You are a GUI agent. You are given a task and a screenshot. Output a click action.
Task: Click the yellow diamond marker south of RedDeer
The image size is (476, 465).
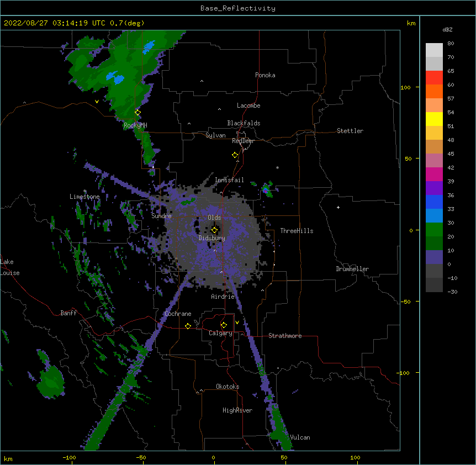coord(235,155)
